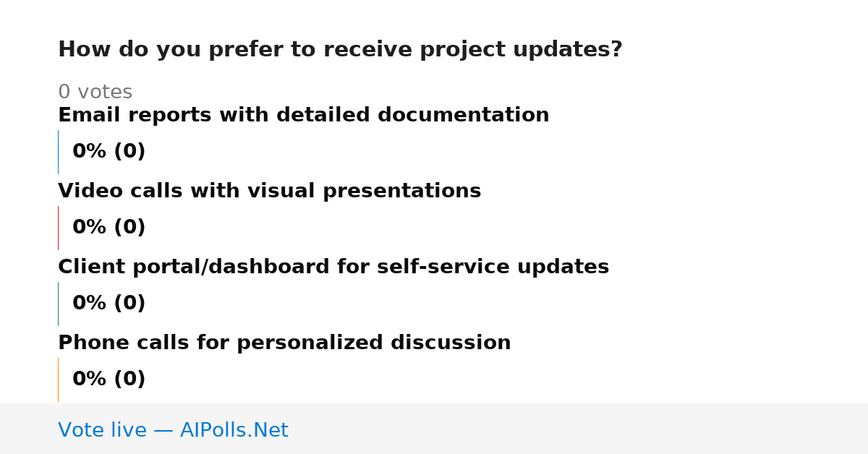Viewport: 868px width, 454px height.
Task: Choose 'Phone calls for personalized discussion' option
Action: [284, 343]
